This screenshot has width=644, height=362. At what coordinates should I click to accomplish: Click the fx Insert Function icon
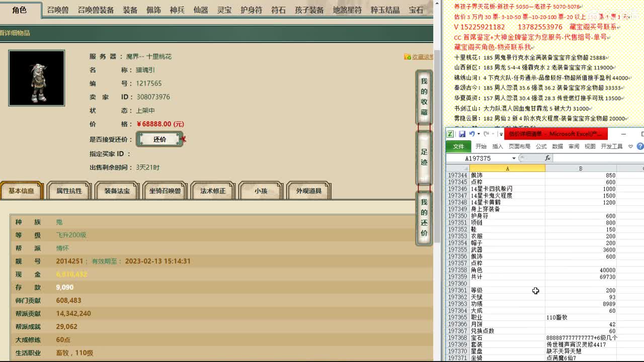548,158
